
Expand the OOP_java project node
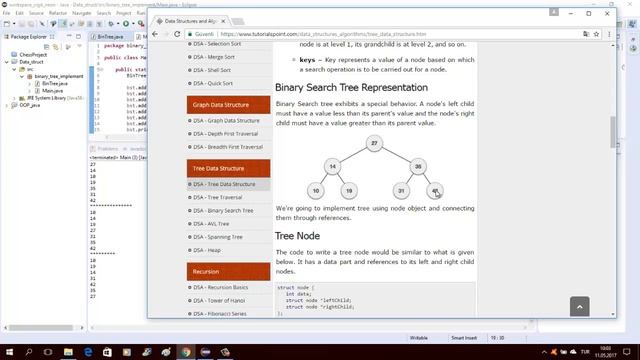7,105
